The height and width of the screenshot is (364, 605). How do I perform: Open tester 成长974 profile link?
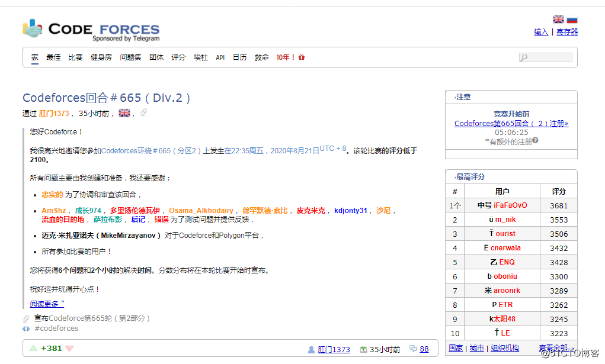[88, 211]
